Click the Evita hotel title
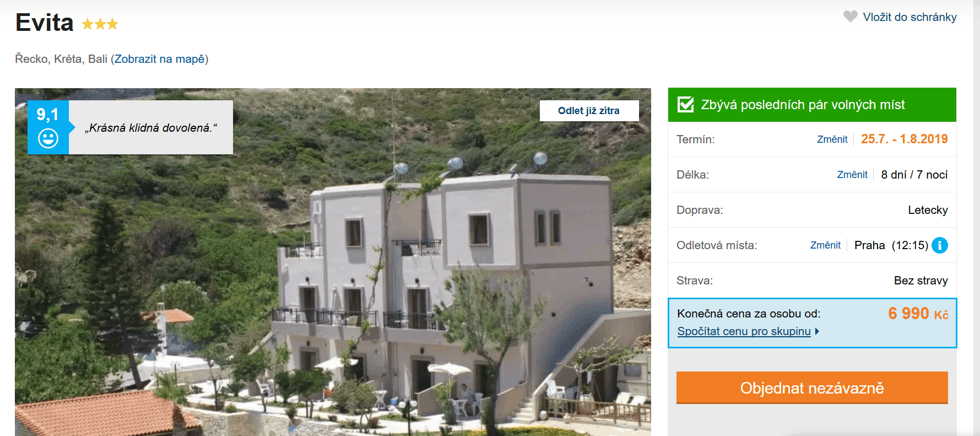Viewport: 980px width, 436px height. [x=45, y=23]
